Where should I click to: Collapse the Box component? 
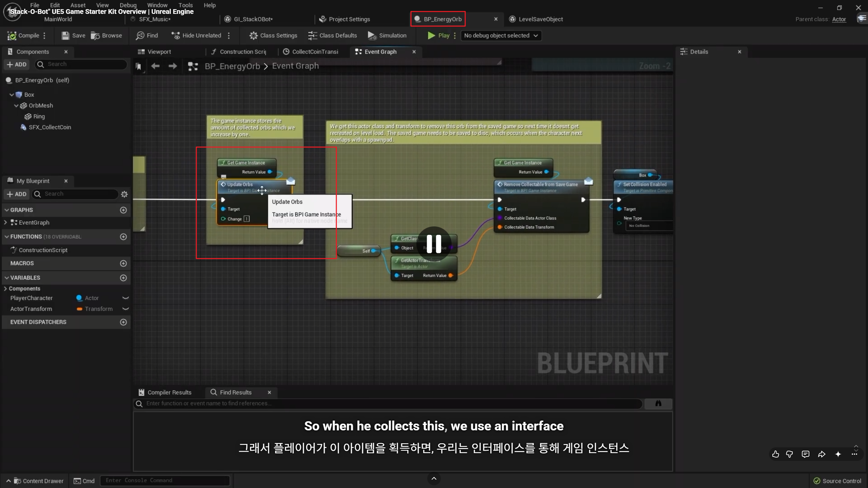[12, 95]
